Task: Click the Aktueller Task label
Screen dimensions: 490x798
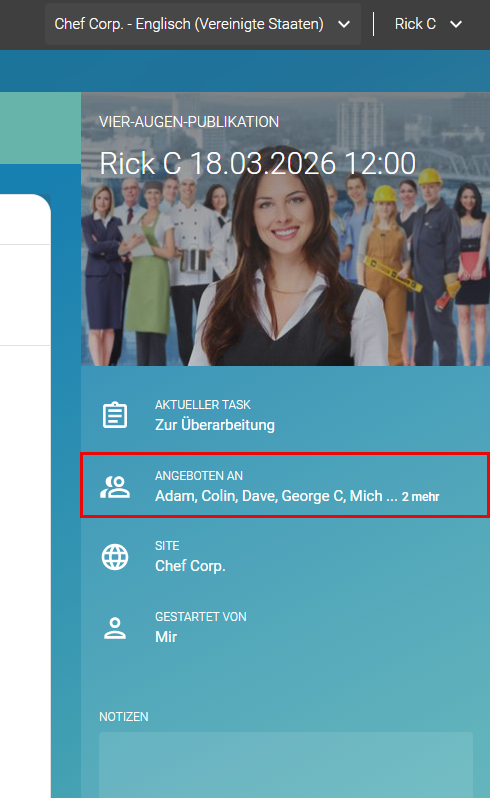Action: point(203,405)
